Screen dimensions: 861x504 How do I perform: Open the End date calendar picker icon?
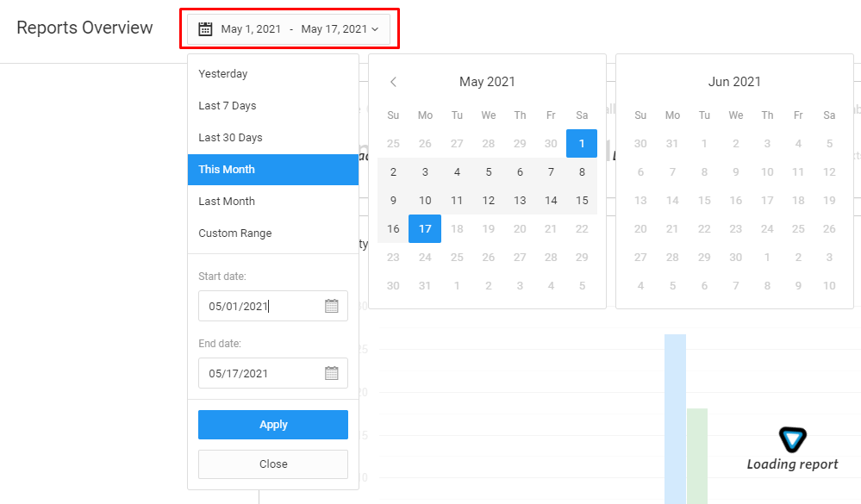(x=332, y=373)
